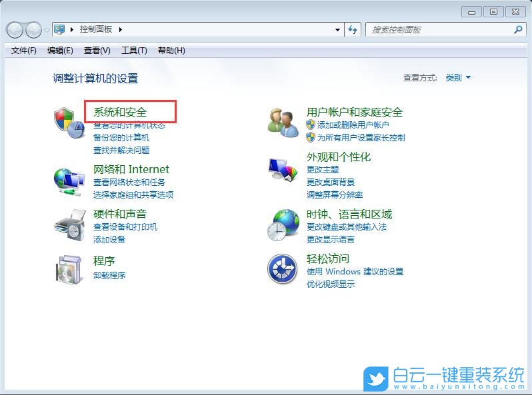Image resolution: width=532 pixels, height=395 pixels.
Task: Click the 更改显示语言 link
Action: pyautogui.click(x=331, y=239)
